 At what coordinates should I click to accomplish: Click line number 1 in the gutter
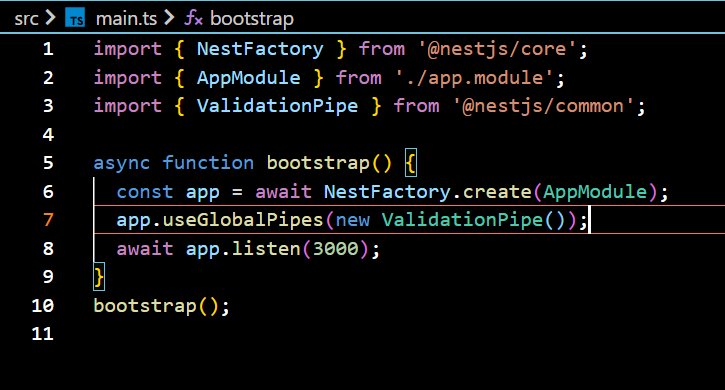coord(48,49)
